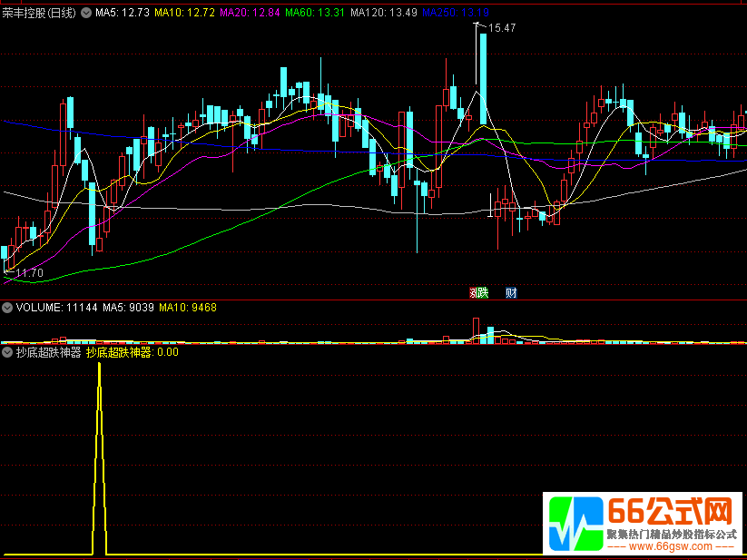Select the 荣丰控股(日线) stock title

[x=39, y=13]
